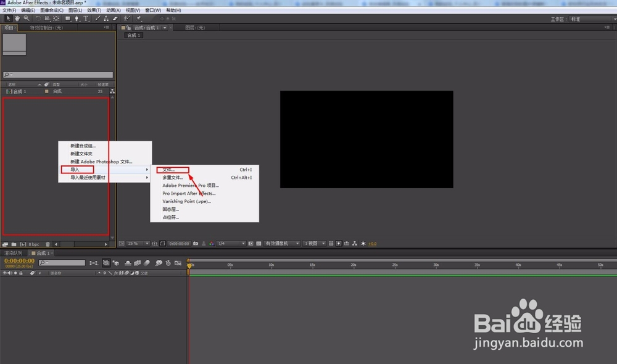Click the timeline current time 0:00:00:00
Viewport: 617px width, 364px height.
click(19, 261)
